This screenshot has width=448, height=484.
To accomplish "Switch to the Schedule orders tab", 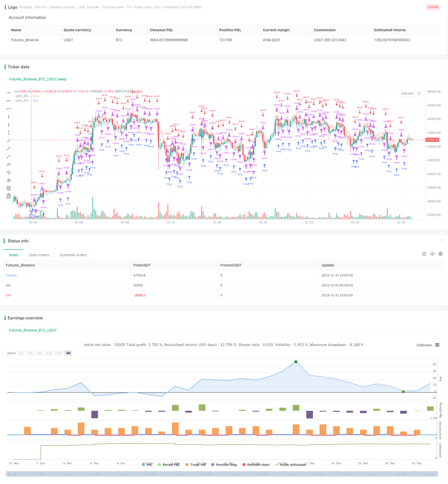I will [73, 255].
